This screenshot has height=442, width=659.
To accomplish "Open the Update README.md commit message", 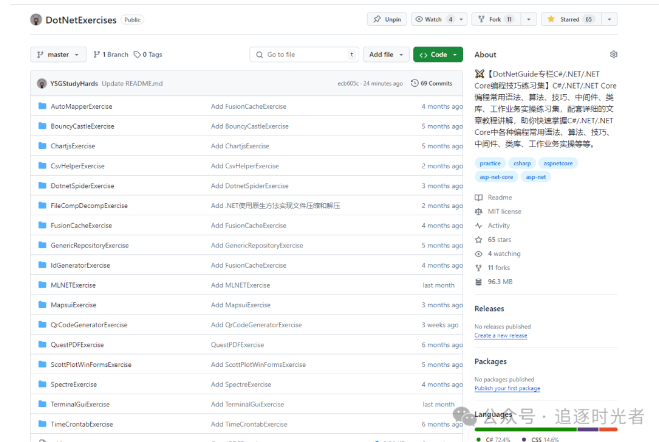I will (132, 84).
